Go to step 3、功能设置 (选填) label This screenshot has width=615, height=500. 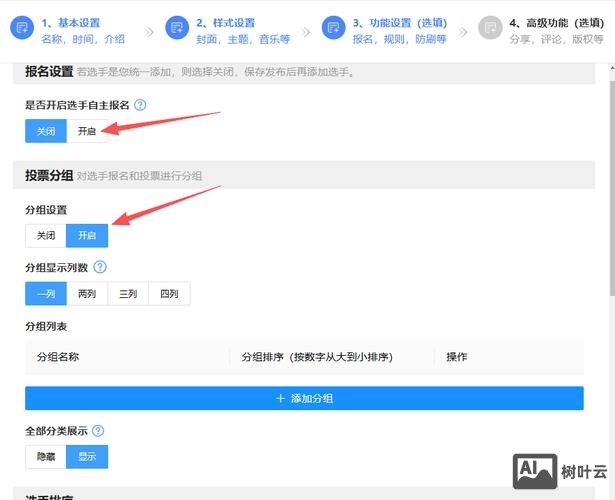click(x=400, y=23)
